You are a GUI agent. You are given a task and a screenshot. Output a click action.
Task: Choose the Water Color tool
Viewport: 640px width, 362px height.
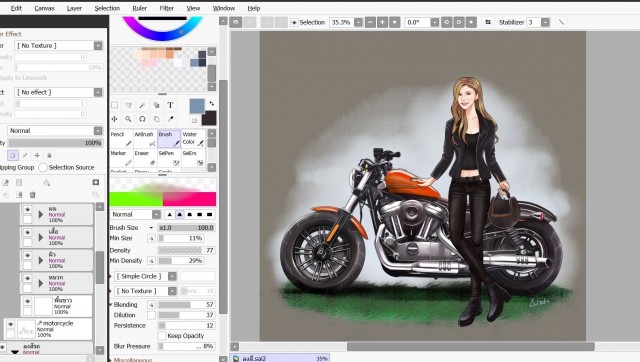(193, 139)
